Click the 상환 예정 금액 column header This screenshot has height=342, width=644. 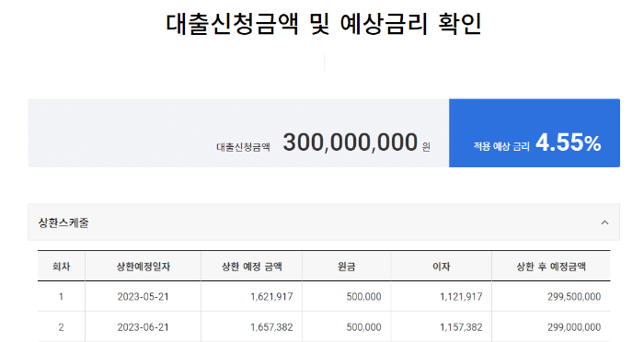tap(252, 267)
